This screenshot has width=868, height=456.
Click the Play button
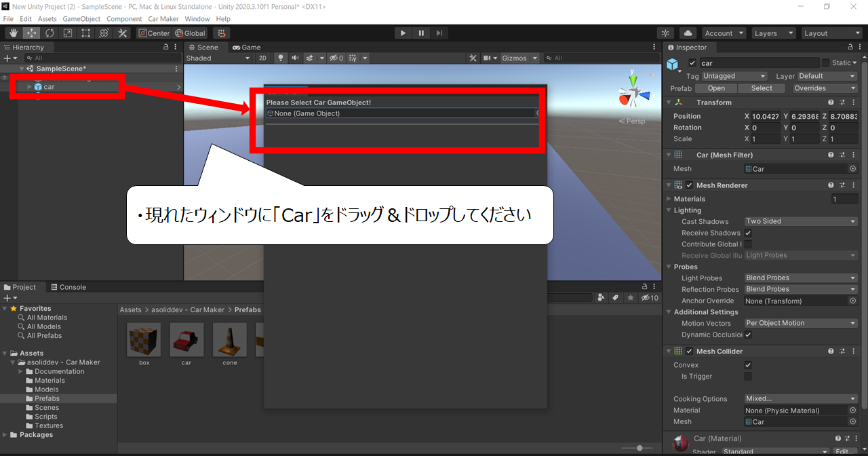[x=403, y=33]
